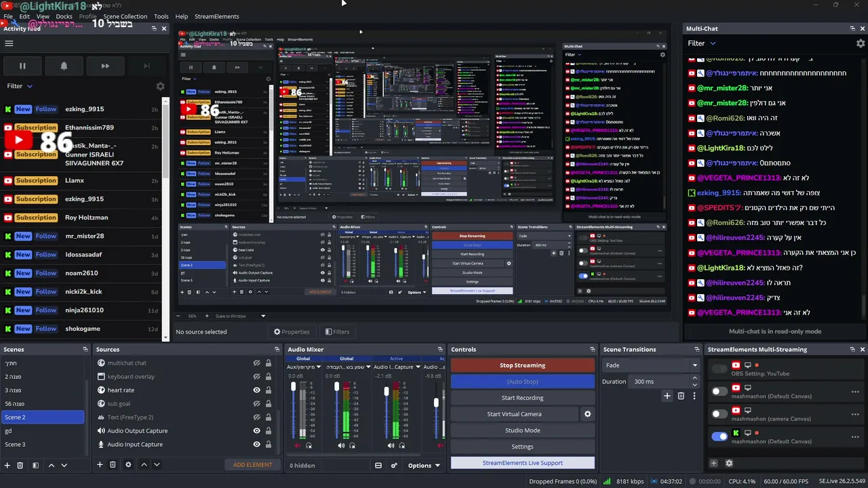Open Multi-Streaming settings gear

coord(729,463)
